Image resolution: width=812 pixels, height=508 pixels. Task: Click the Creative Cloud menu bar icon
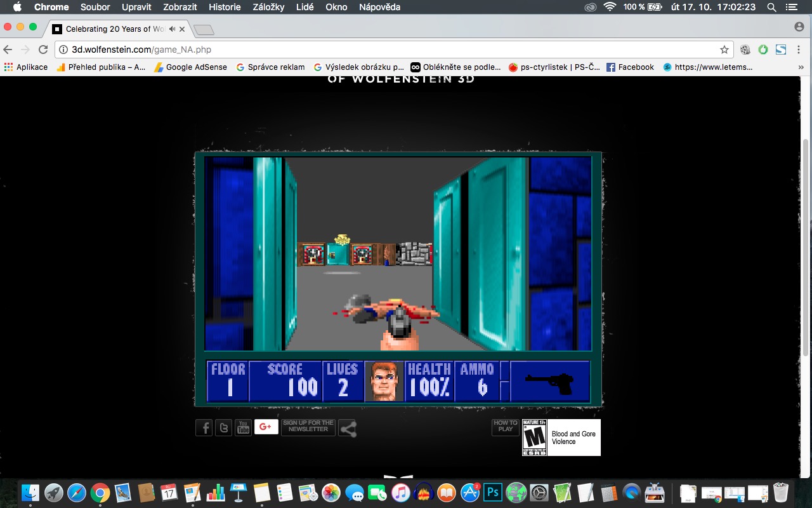(x=591, y=7)
